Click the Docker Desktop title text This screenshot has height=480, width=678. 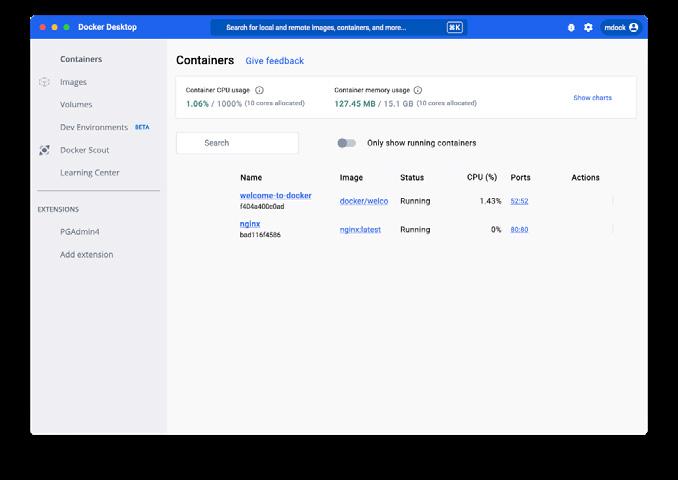click(107, 27)
